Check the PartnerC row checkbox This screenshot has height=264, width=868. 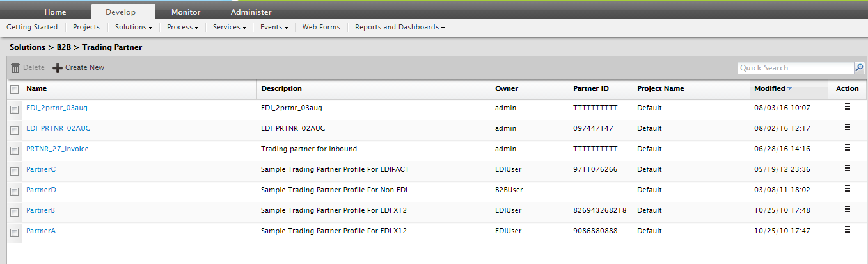point(15,171)
